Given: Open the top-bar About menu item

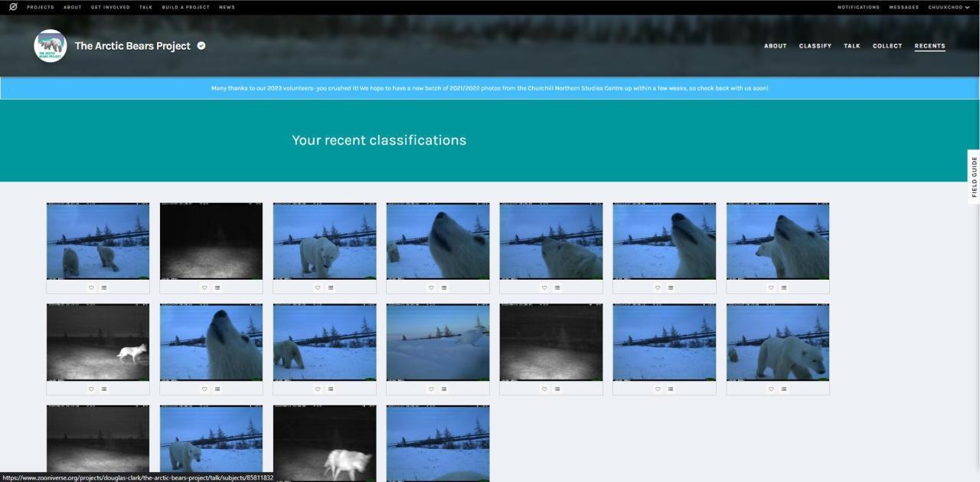Looking at the screenshot, I should (73, 7).
